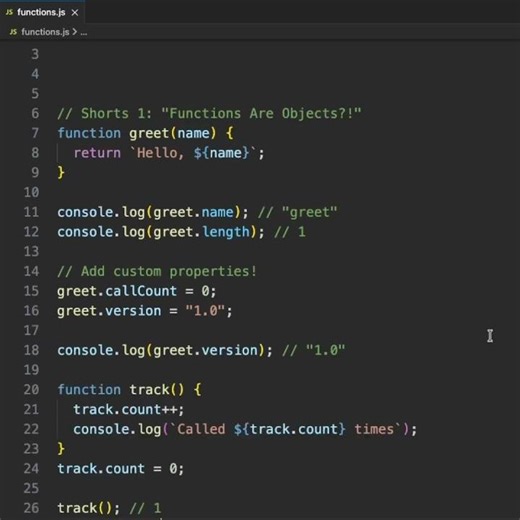
Task: Click the JS file icon on the functions.js tab
Action: pos(9,12)
